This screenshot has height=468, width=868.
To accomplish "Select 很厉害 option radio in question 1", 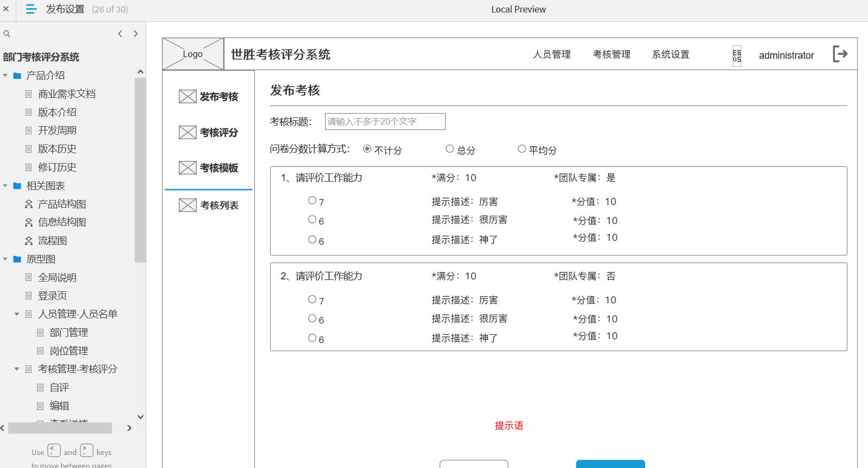I will 312,220.
